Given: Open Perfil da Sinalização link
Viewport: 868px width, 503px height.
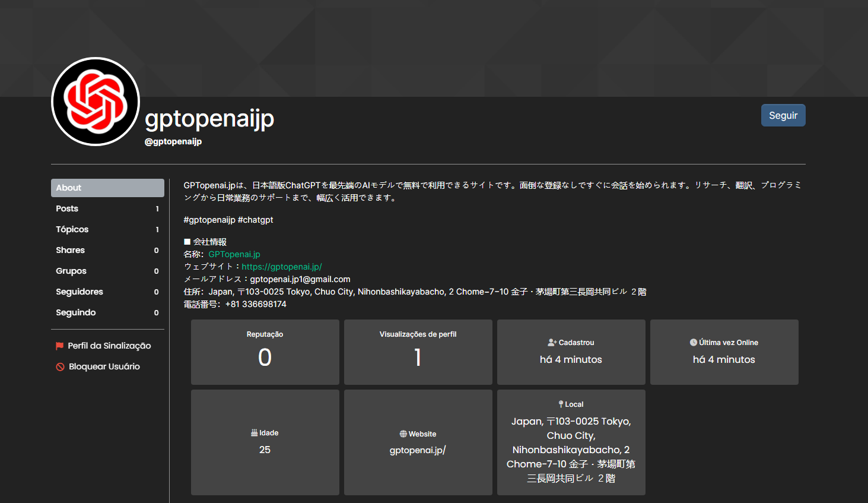Looking at the screenshot, I should [x=109, y=346].
